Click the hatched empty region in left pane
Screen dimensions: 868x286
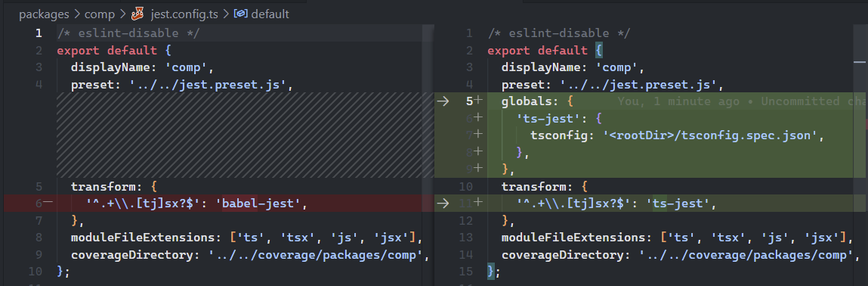(x=246, y=135)
